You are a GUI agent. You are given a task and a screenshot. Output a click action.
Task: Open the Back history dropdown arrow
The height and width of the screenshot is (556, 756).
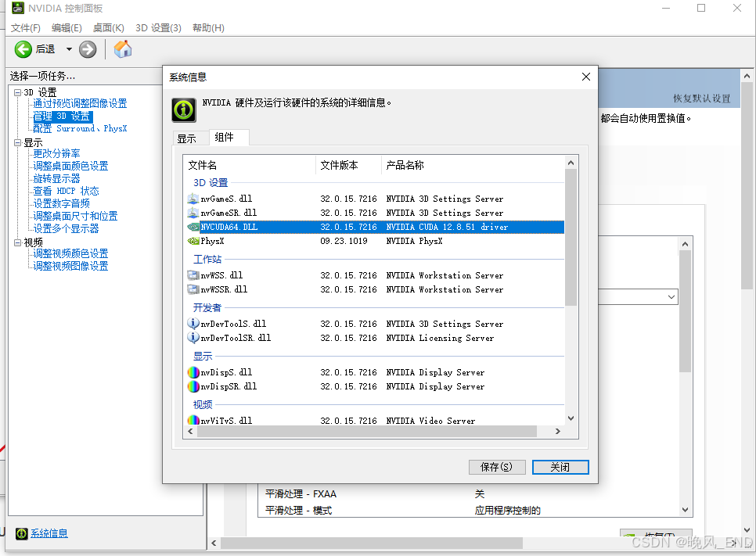69,49
